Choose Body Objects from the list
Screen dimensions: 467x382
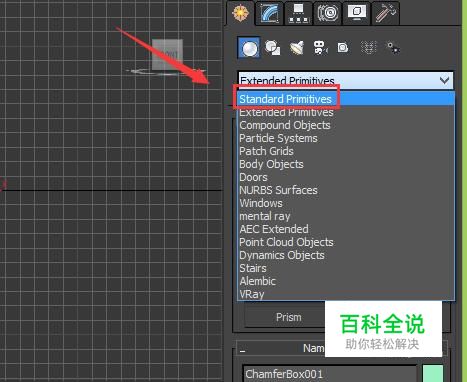(x=346, y=164)
